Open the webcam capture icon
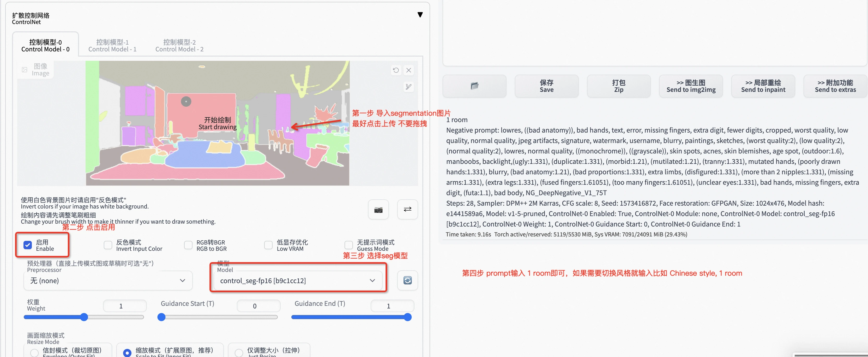Image resolution: width=868 pixels, height=357 pixels. pos(378,209)
